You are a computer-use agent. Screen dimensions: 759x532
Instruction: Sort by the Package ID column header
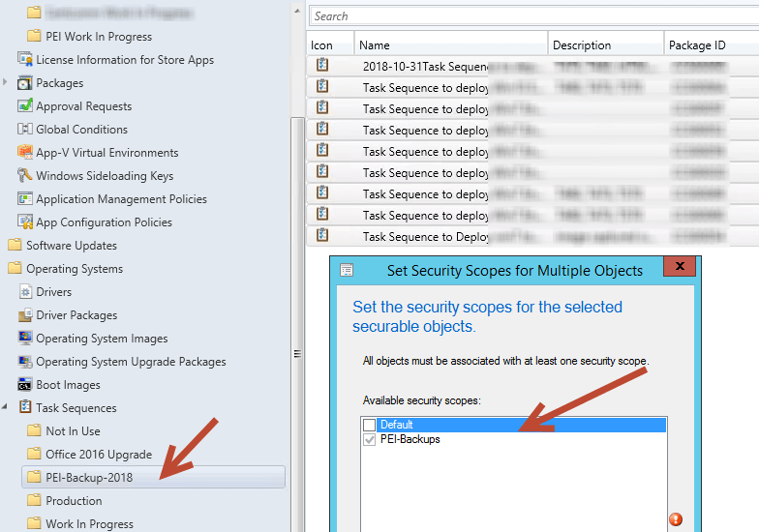pyautogui.click(x=712, y=44)
